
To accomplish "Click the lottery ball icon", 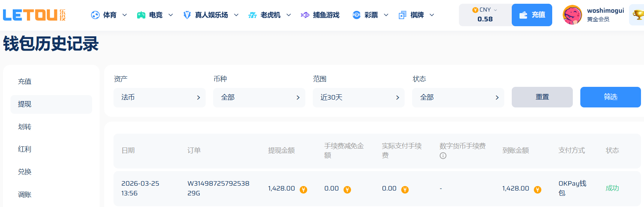I will pyautogui.click(x=356, y=15).
